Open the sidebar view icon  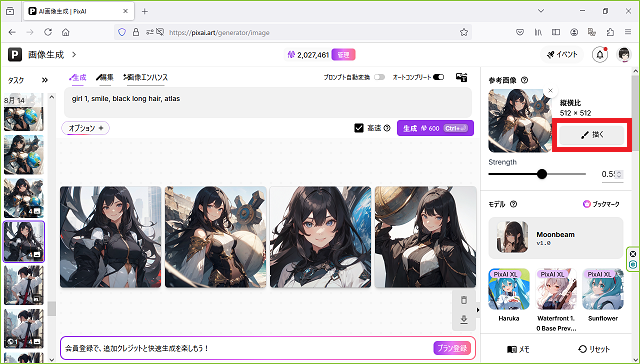tap(556, 32)
